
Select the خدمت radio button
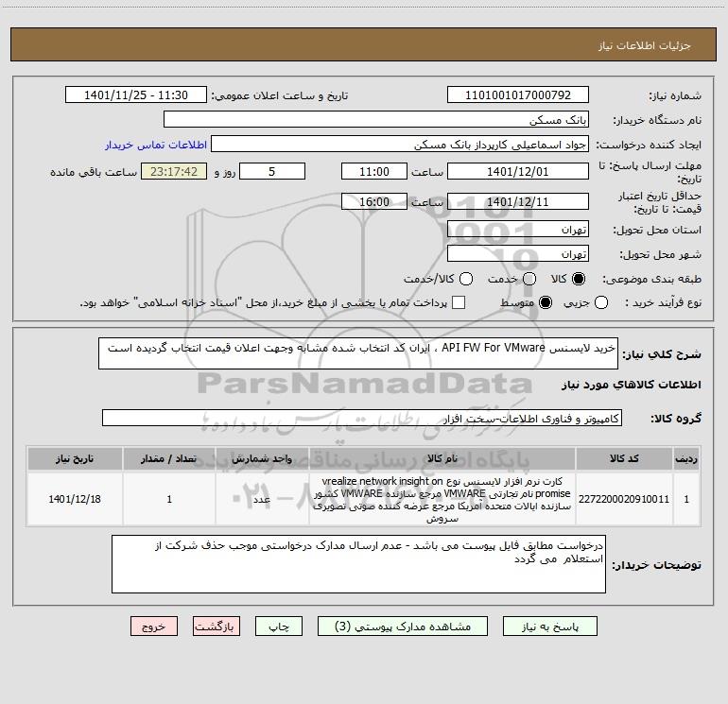[x=529, y=279]
